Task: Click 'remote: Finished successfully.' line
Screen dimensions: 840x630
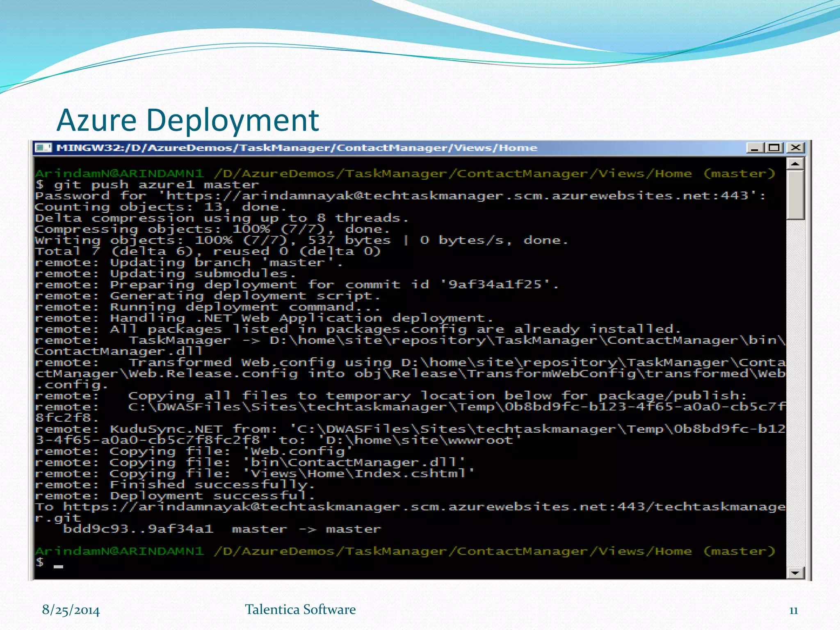Action: coord(175,484)
